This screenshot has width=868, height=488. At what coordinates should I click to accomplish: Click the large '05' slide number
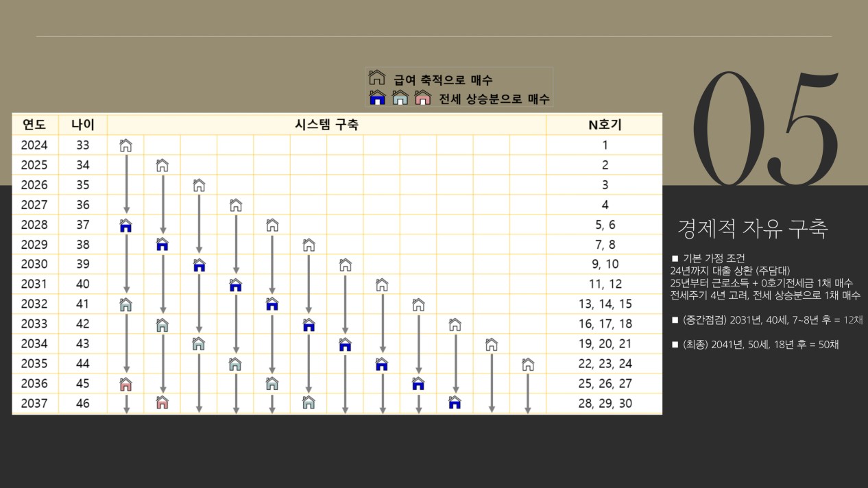point(765,127)
